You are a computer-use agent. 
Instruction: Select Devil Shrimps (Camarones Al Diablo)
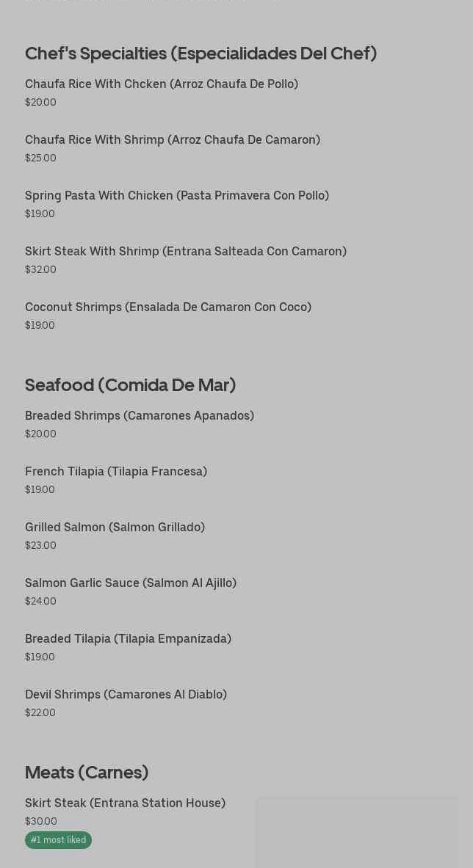pos(126,694)
